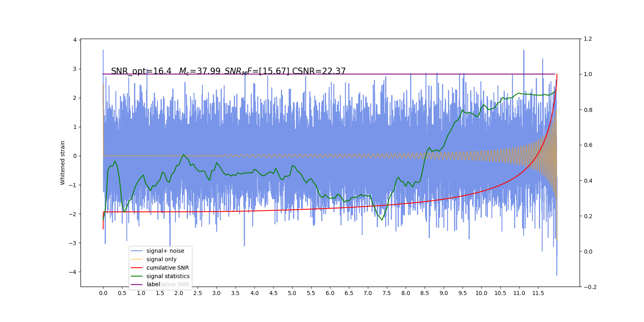Click the x-axis tick label '11.0'
This screenshot has height=322, width=644.
pos(519,293)
